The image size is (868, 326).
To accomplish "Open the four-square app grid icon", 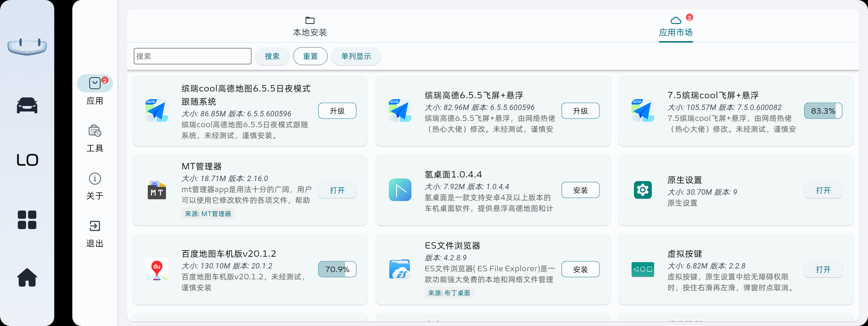I will 27,220.
